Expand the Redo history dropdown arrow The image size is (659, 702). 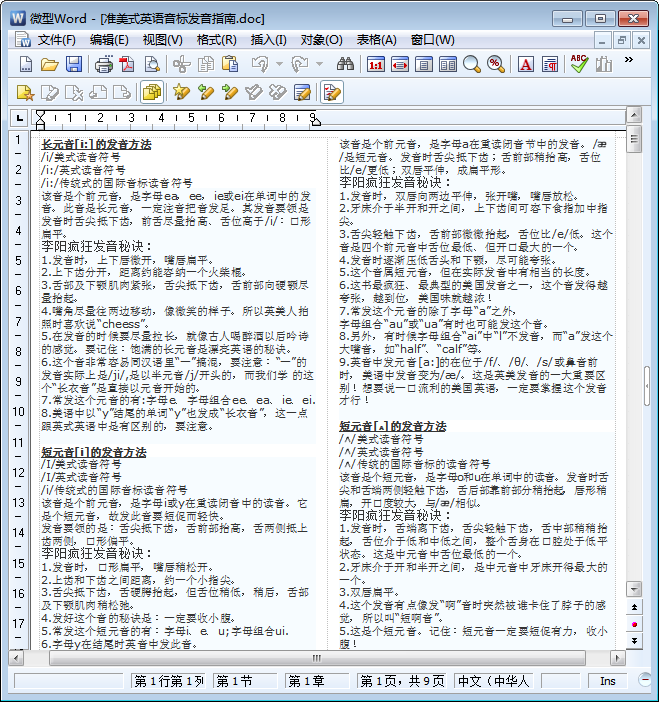(319, 64)
